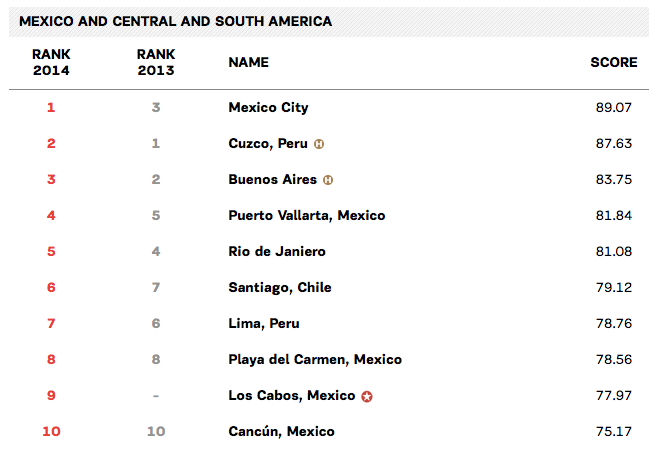Select Playa del Carmen, Mexico
The image size is (664, 461).
(x=315, y=360)
